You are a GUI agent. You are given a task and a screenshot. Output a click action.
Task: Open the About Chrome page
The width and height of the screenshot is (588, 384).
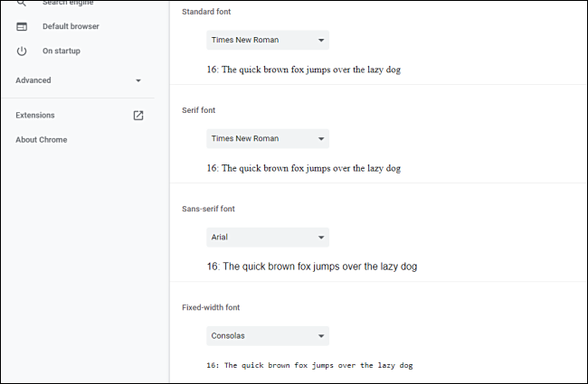pos(42,140)
